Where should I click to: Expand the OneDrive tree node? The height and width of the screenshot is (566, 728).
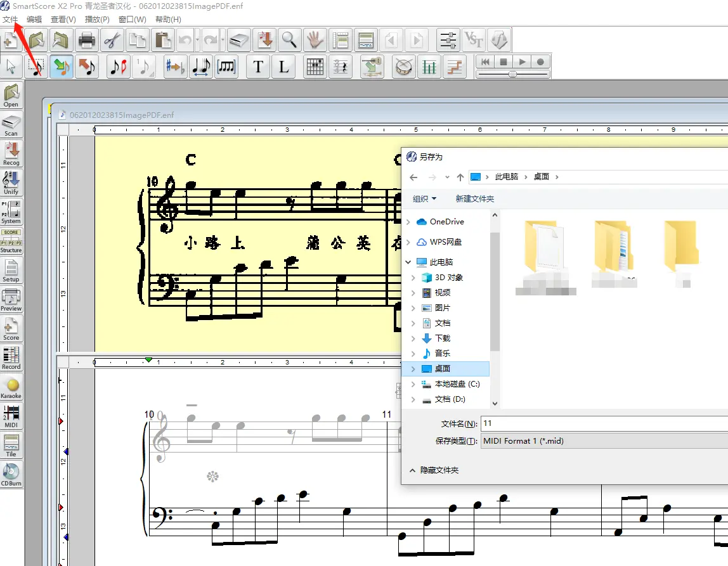tap(409, 222)
